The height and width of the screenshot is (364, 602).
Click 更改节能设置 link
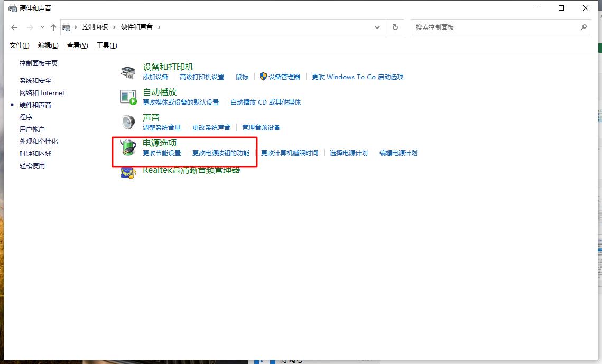point(162,153)
